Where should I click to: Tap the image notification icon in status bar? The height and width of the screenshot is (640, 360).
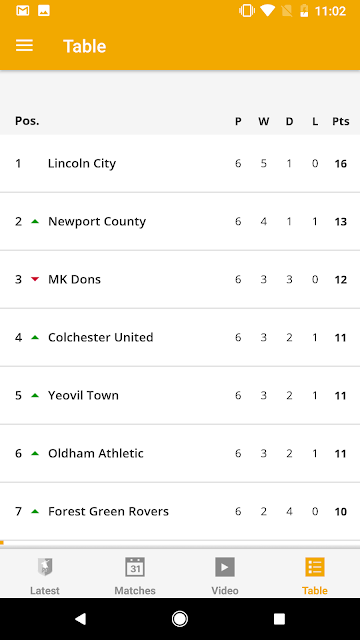click(x=44, y=11)
